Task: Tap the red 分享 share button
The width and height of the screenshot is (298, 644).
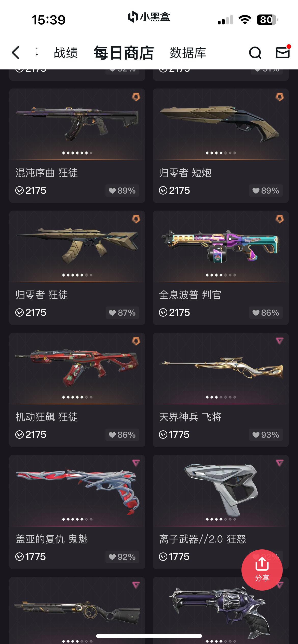Action: click(262, 570)
